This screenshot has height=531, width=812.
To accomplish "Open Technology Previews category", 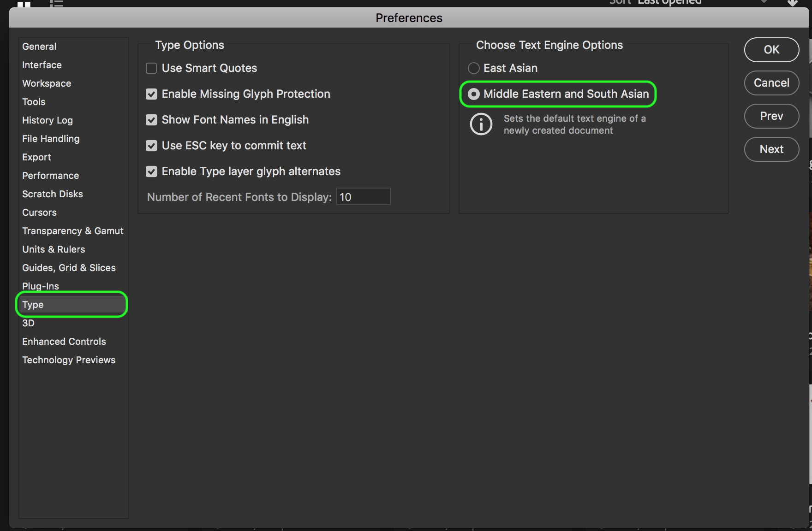I will [69, 360].
